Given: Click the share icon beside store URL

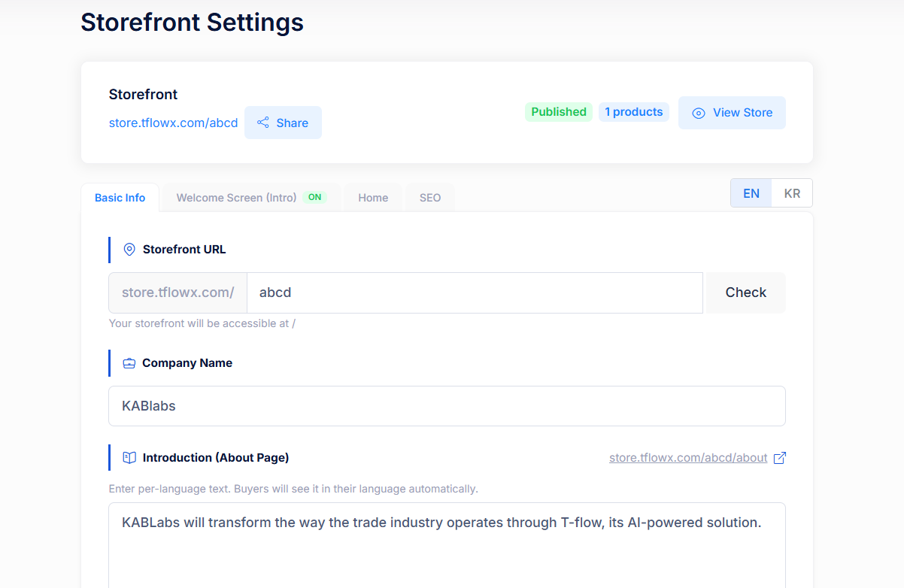Looking at the screenshot, I should (263, 123).
